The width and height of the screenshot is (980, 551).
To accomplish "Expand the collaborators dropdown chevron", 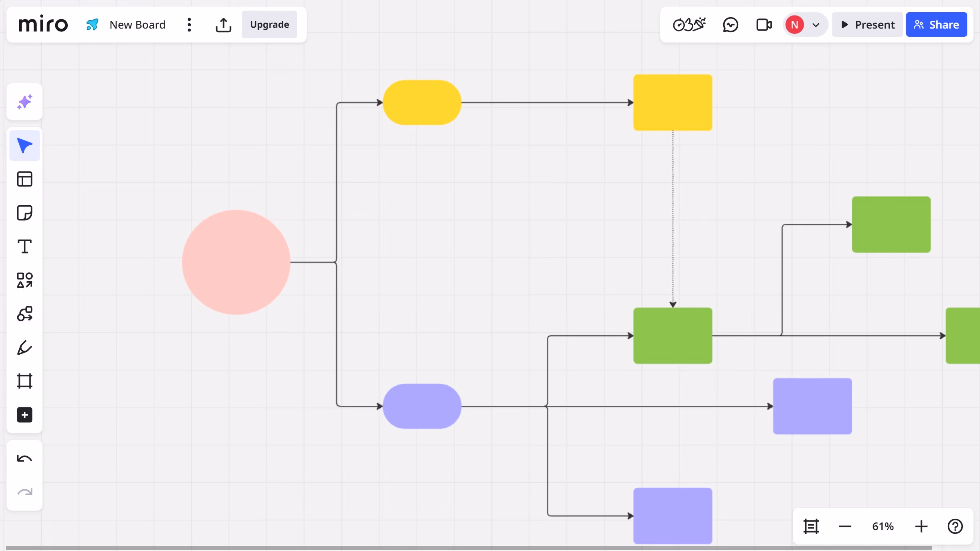I will 816,25.
